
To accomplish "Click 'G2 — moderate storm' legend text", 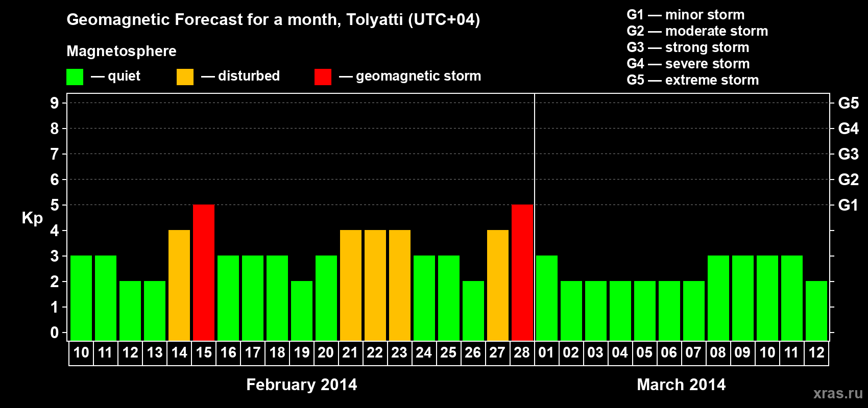I will 697,31.
